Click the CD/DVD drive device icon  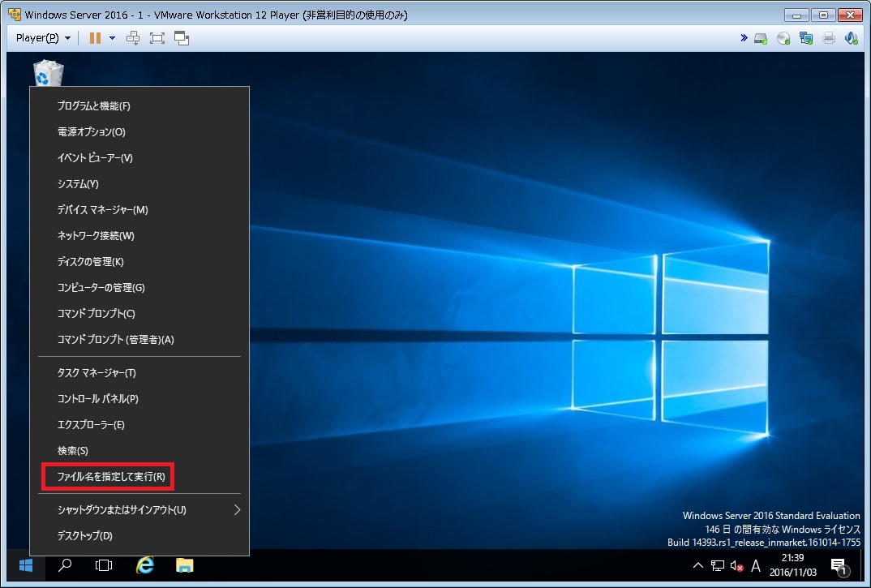click(783, 38)
